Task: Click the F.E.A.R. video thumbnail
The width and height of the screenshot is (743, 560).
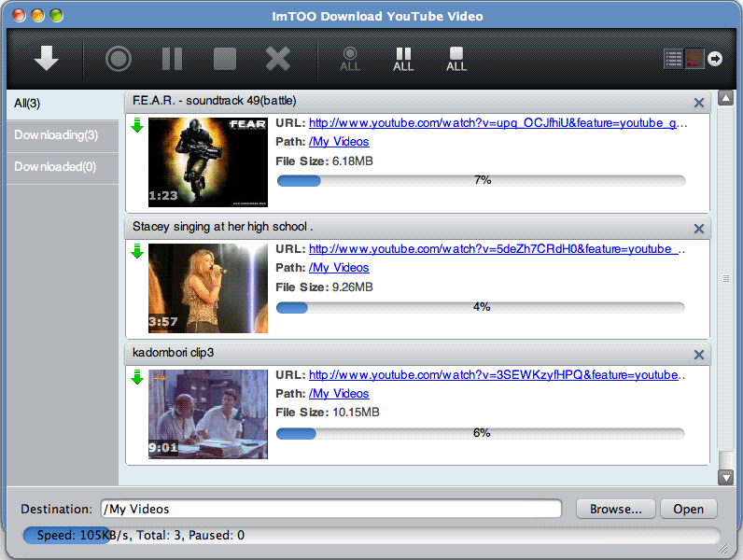Action: (x=208, y=162)
